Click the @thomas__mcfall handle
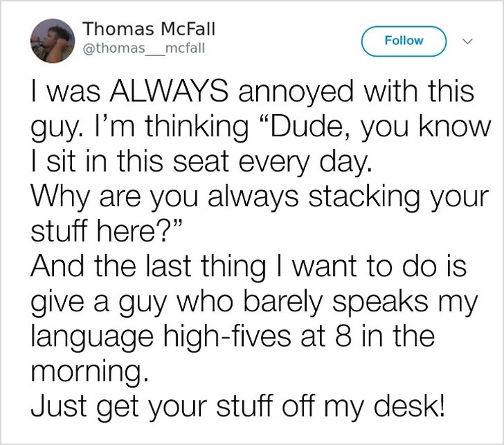This screenshot has width=504, height=445. click(x=143, y=48)
